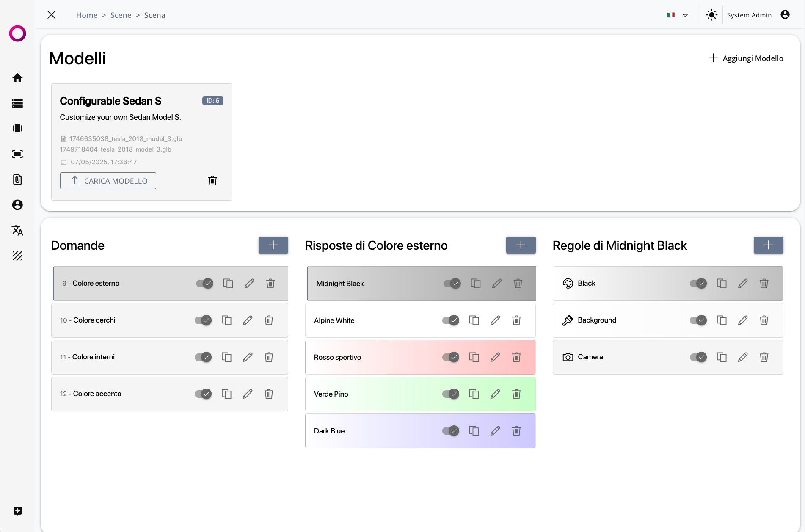The width and height of the screenshot is (805, 532).
Task: Go to home via sidebar house icon
Action: click(x=17, y=78)
